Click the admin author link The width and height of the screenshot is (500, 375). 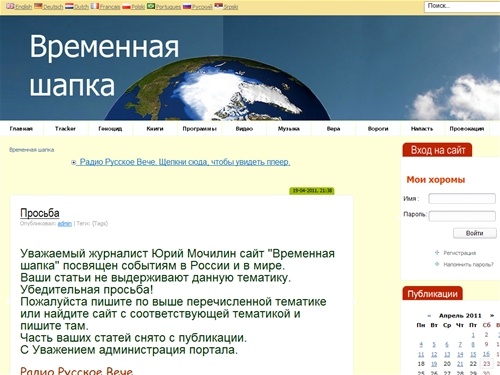tap(65, 224)
